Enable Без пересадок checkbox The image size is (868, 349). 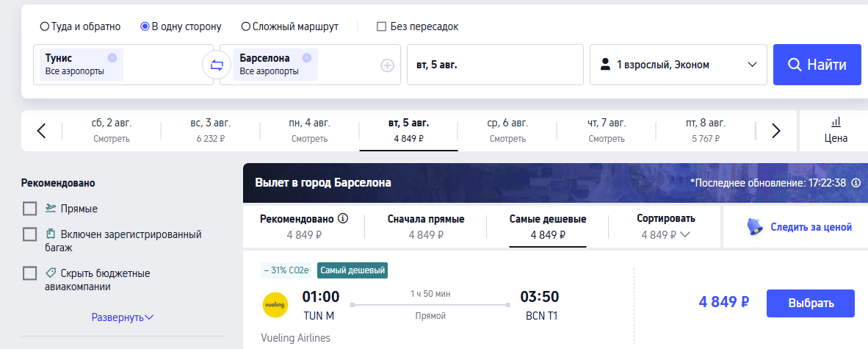point(381,26)
